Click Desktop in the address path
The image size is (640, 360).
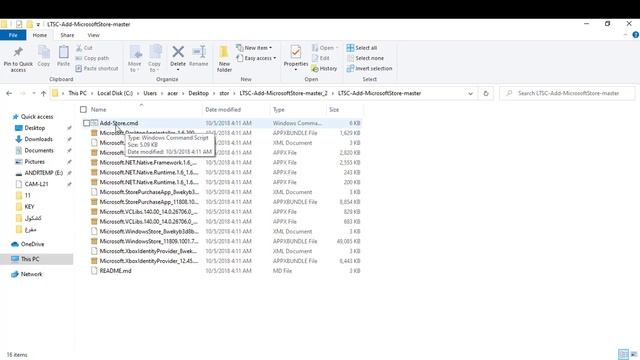(x=198, y=93)
